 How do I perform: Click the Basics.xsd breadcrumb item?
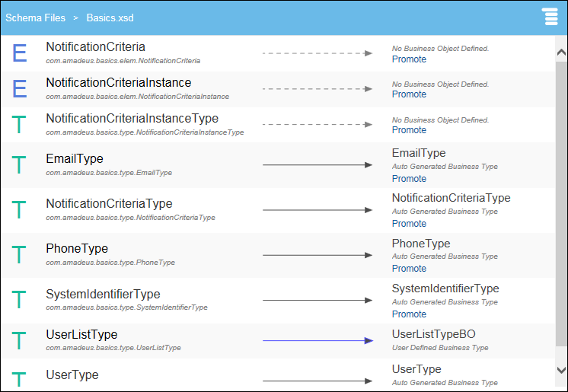[x=110, y=17]
